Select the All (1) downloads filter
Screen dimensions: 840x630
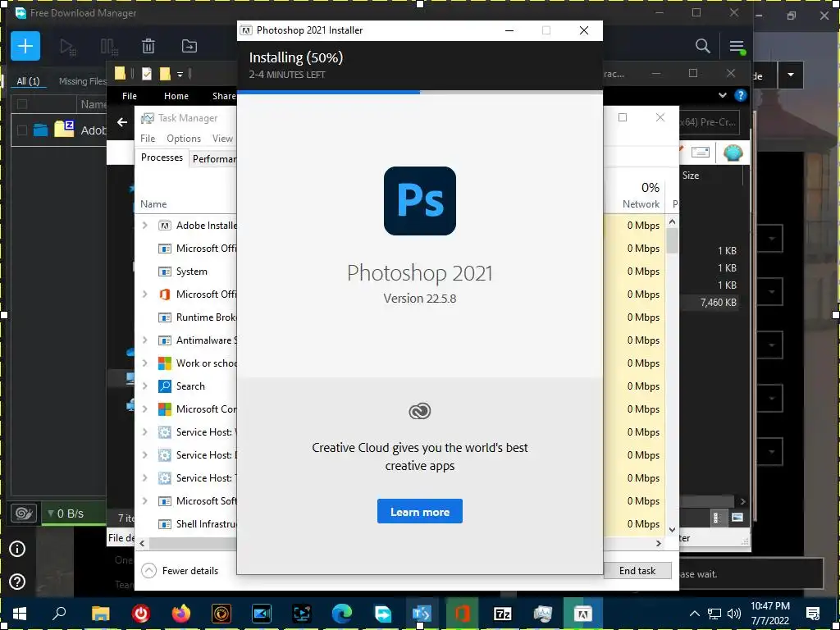coord(28,81)
